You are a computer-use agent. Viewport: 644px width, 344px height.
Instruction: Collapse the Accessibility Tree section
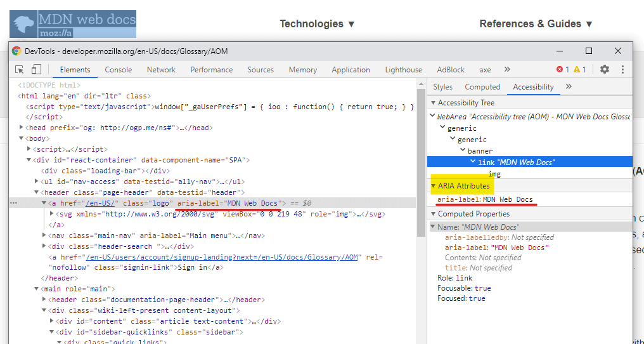432,103
